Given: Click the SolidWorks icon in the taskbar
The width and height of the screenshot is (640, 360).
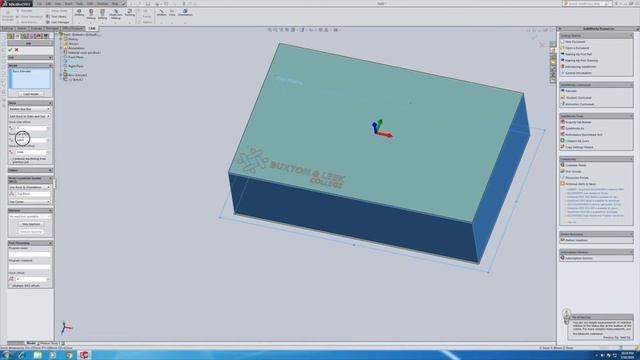Looking at the screenshot, I should pos(84,355).
